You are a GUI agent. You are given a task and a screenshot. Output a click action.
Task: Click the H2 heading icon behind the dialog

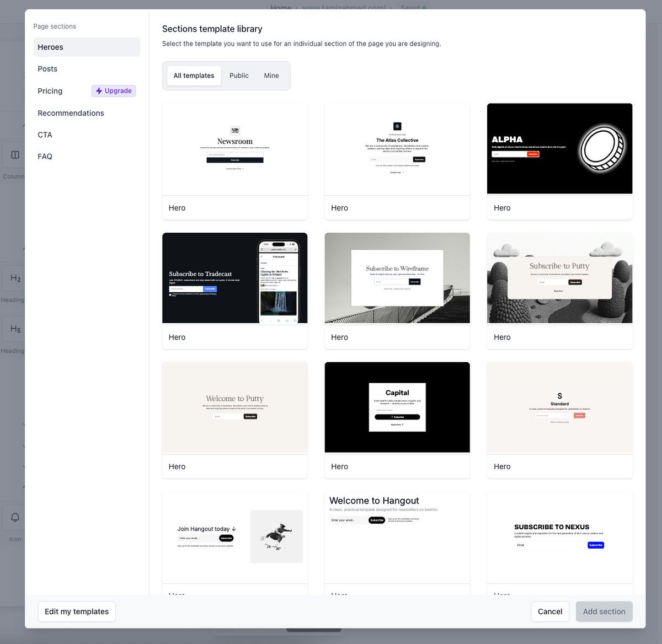click(x=15, y=278)
